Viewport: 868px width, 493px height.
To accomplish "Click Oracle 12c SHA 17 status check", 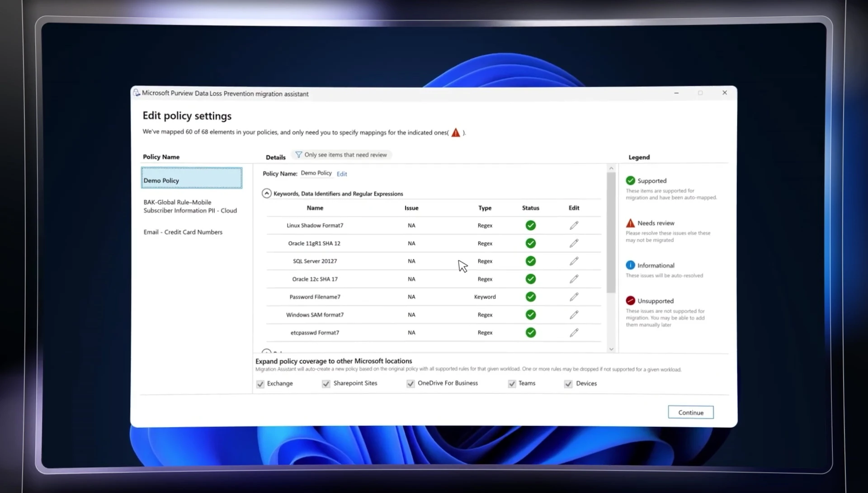I will click(x=531, y=279).
